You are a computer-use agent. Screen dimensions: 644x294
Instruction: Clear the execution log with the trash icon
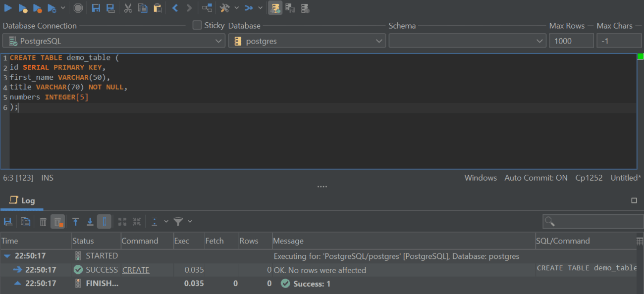[43, 222]
